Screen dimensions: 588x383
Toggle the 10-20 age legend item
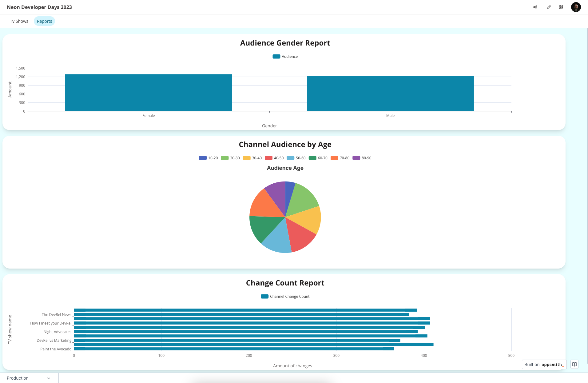(x=209, y=158)
